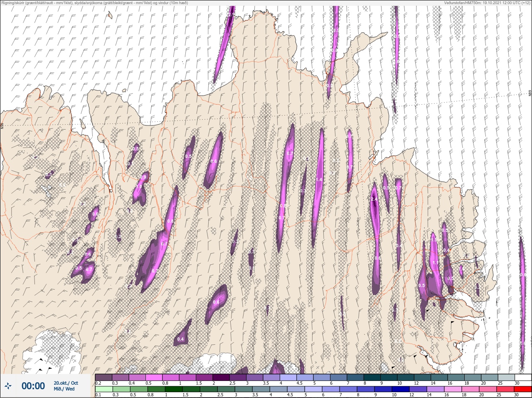Pick the white swatch after 30 in upper legend
This screenshot has width=532, height=398.
pyautogui.click(x=523, y=377)
